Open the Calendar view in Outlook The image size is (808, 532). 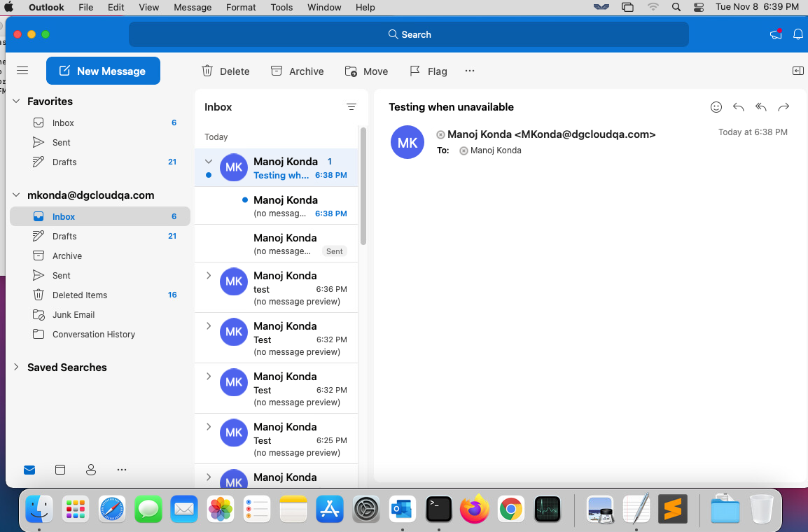click(x=60, y=470)
